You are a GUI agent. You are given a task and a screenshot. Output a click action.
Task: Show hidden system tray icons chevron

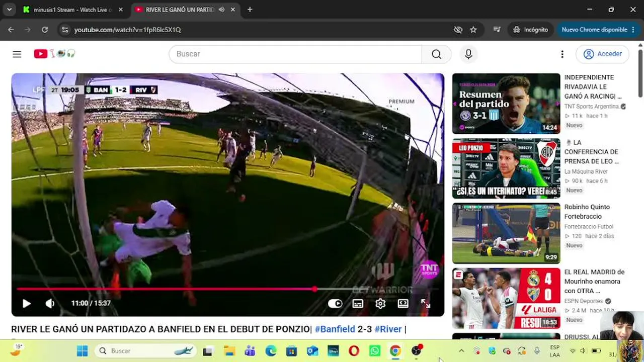[x=461, y=351]
